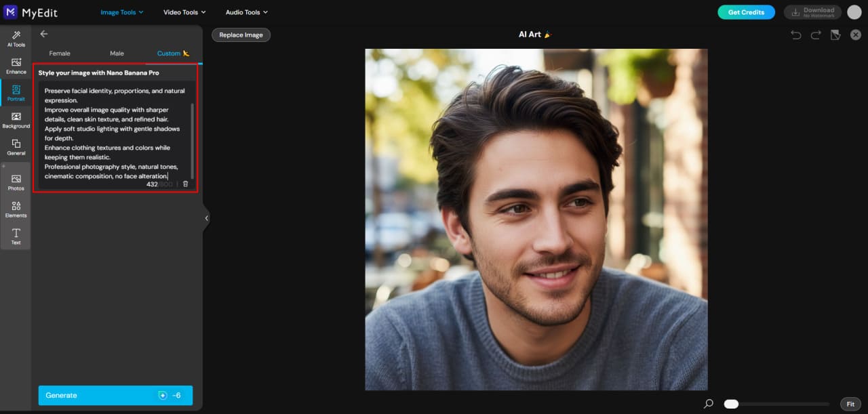
Task: Switch to the Male tab
Action: (x=117, y=54)
